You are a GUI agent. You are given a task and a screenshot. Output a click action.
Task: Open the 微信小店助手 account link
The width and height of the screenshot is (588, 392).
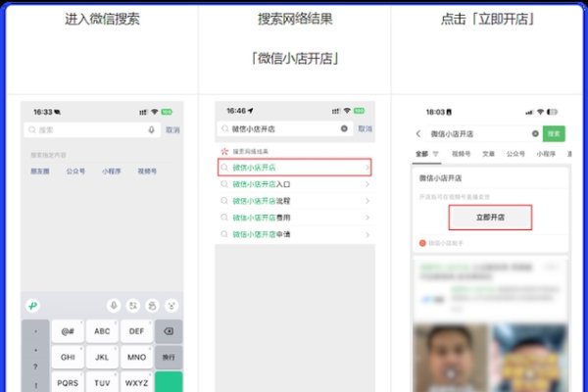coord(441,243)
